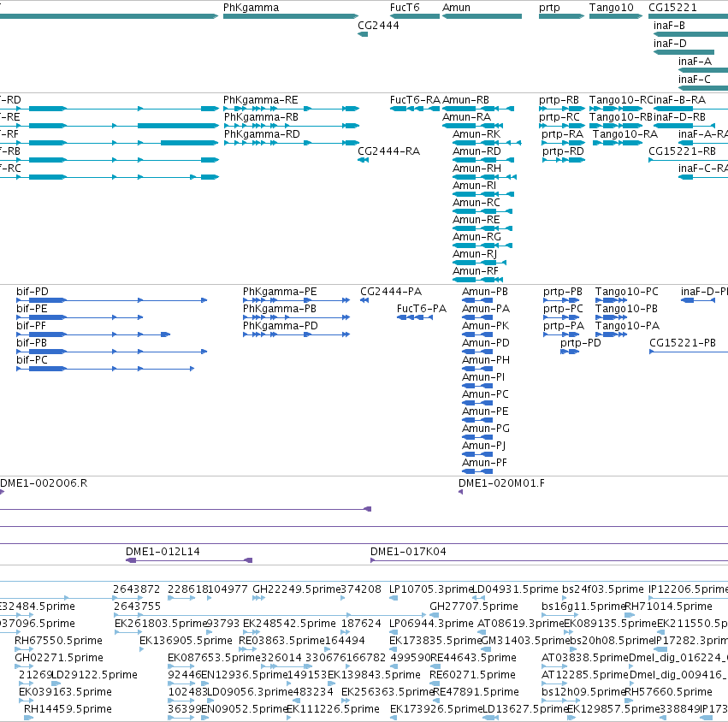728x722 pixels.
Task: Select the Amun-RD transcript label
Action: click(476, 151)
